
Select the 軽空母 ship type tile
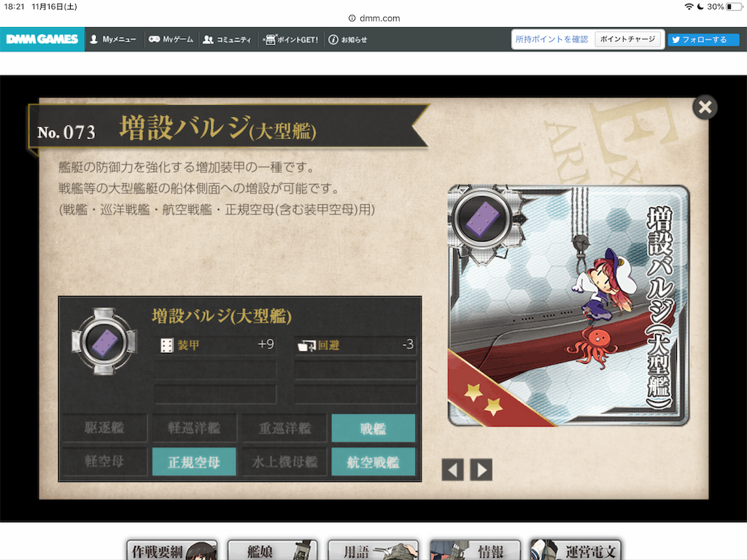tap(104, 462)
